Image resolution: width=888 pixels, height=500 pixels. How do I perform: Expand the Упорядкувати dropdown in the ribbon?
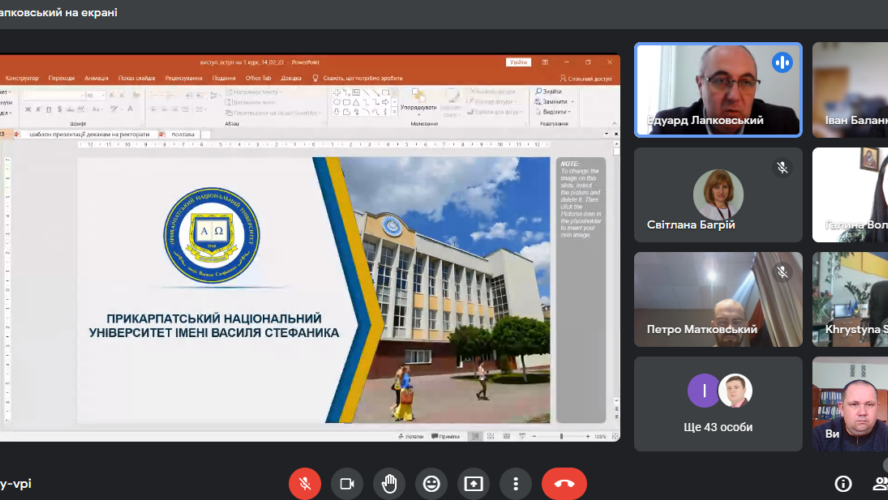[418, 107]
